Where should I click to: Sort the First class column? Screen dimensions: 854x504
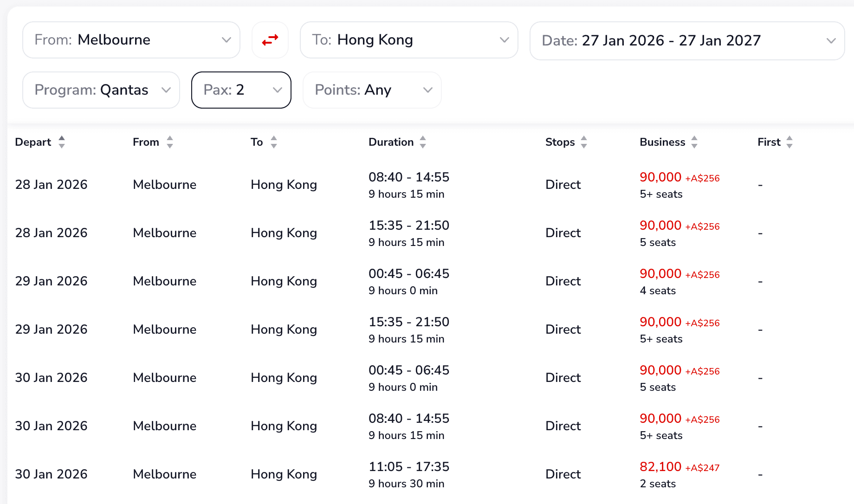(789, 142)
